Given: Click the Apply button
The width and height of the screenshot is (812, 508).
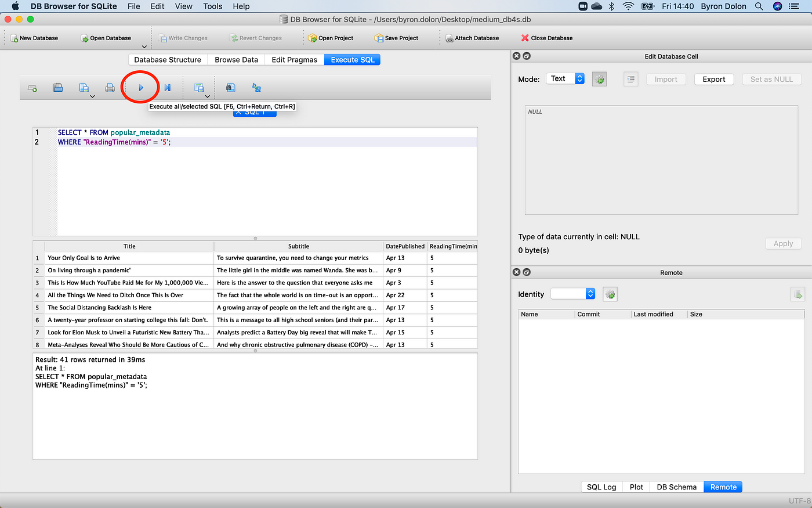Looking at the screenshot, I should 783,244.
